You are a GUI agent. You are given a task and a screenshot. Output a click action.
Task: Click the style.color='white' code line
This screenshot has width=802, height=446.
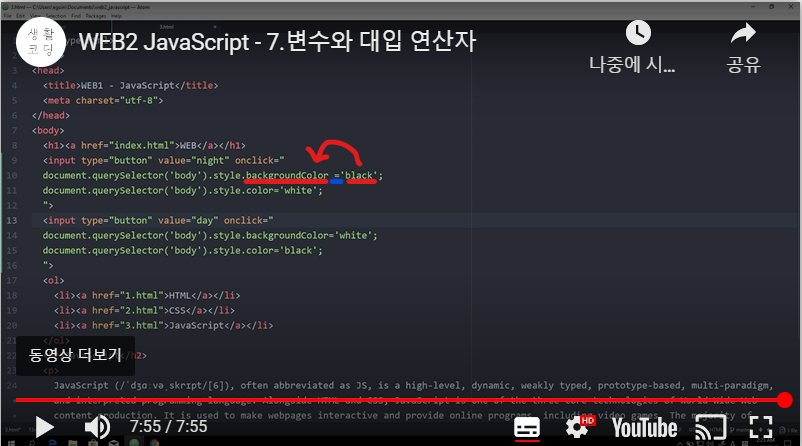[x=183, y=190]
